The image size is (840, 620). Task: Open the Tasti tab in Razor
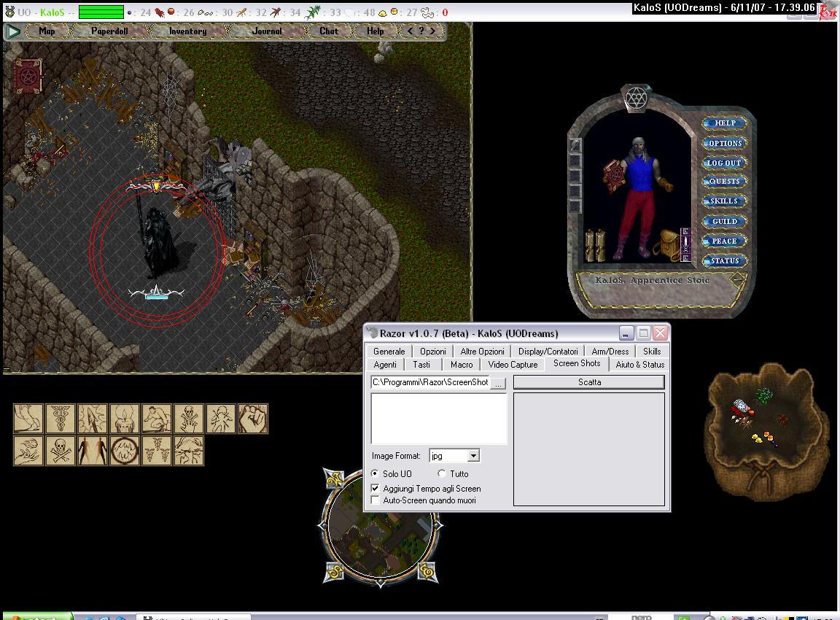coord(421,365)
